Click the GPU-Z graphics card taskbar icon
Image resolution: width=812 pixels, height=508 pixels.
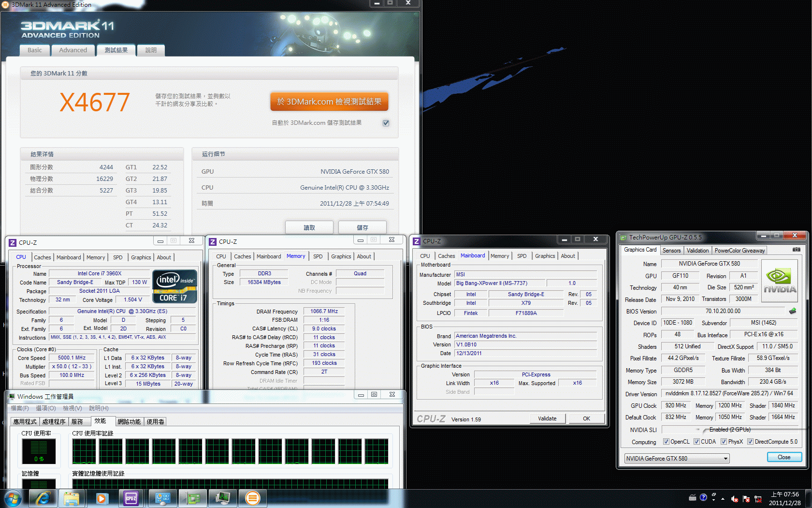click(192, 498)
